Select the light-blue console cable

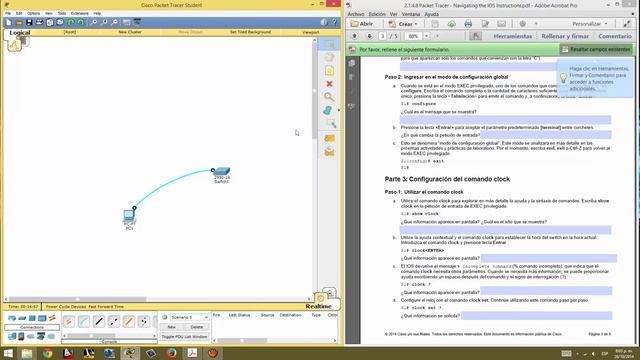84,322
